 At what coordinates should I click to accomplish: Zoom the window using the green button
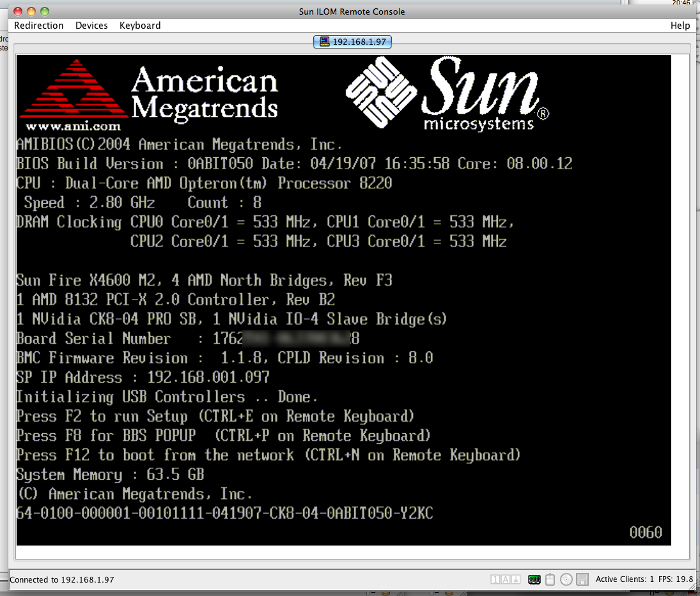[45, 11]
